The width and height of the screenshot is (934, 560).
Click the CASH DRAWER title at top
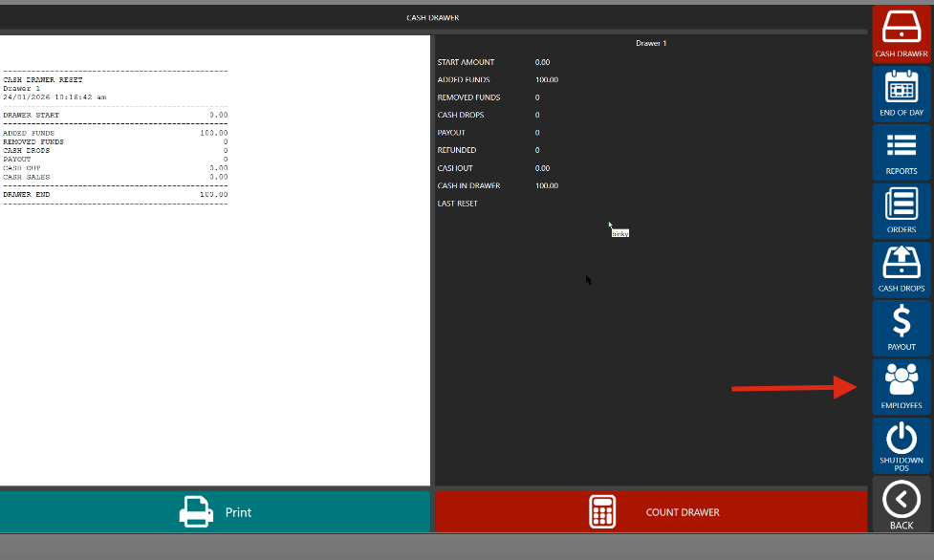click(432, 18)
